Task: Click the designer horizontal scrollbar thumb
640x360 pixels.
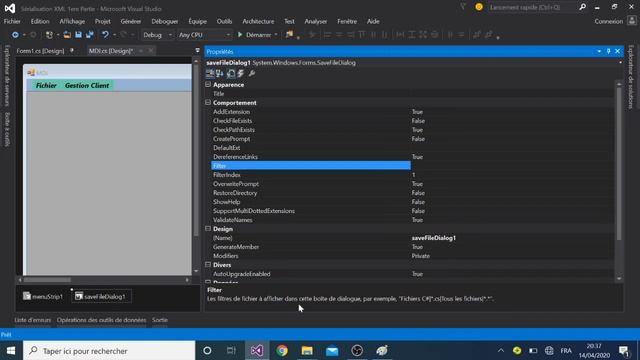Action: tap(47, 280)
